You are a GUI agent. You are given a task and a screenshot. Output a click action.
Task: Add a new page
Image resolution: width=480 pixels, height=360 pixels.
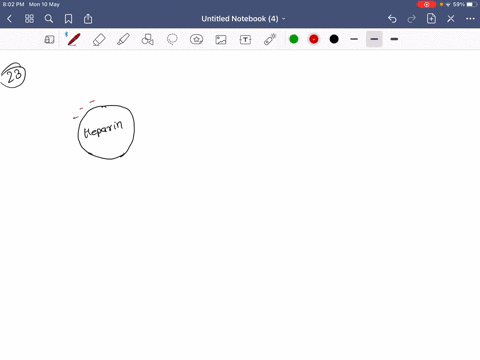[x=431, y=19]
